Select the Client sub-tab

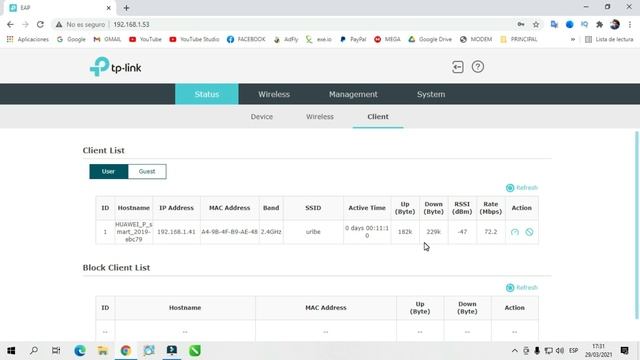click(x=378, y=117)
